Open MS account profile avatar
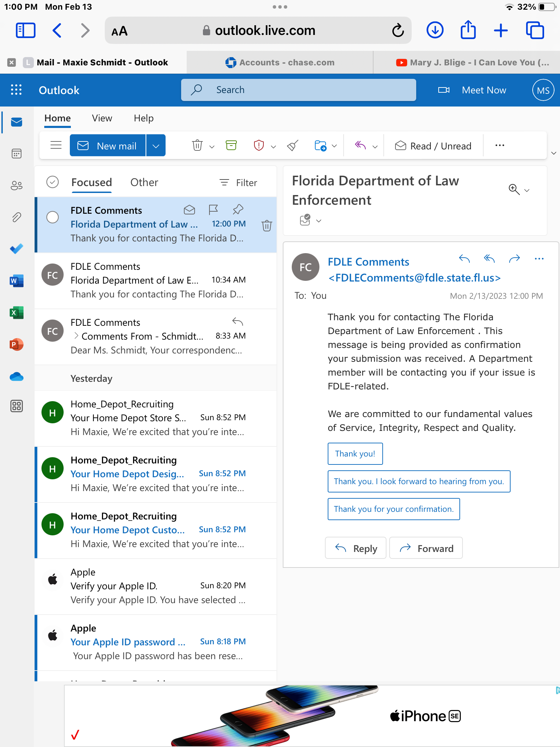 click(x=543, y=90)
